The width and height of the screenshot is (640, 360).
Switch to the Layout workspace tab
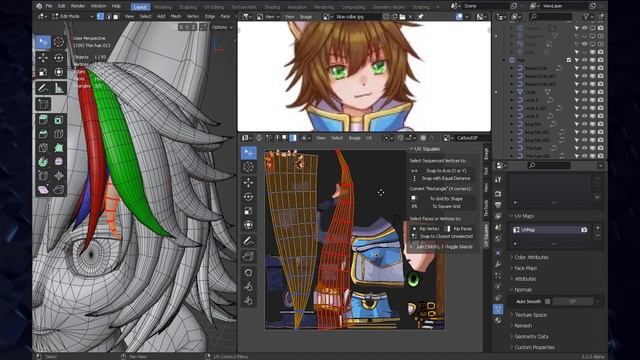pos(140,7)
